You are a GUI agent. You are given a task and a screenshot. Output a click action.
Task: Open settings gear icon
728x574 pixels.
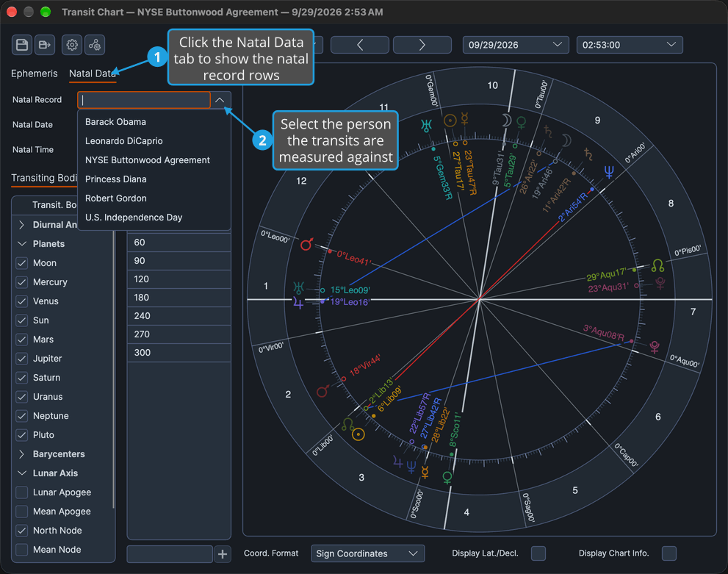click(x=72, y=45)
